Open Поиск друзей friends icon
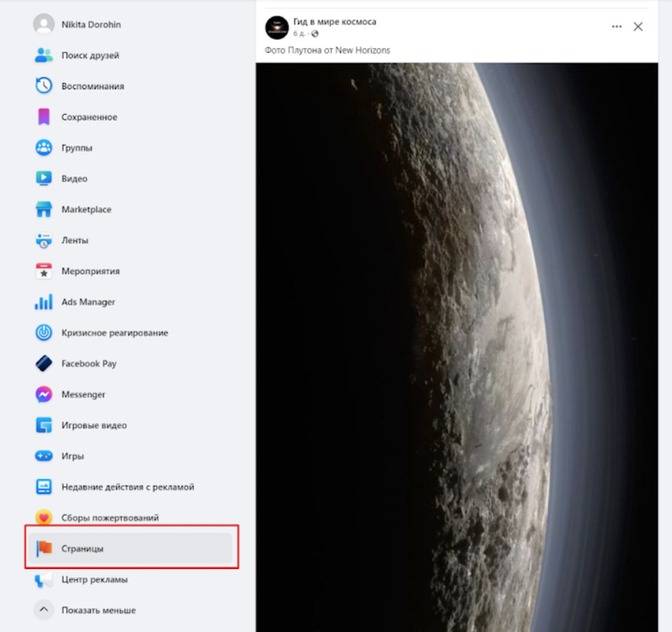This screenshot has height=632, width=672. [43, 56]
